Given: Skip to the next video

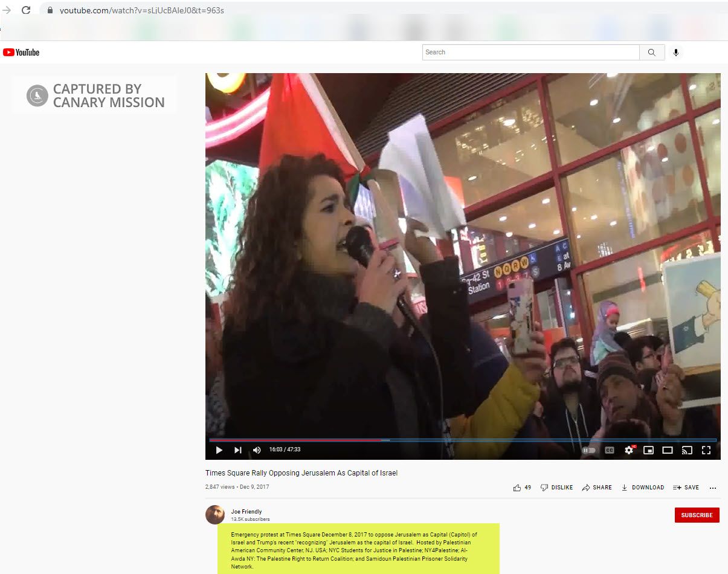Looking at the screenshot, I should coord(238,450).
